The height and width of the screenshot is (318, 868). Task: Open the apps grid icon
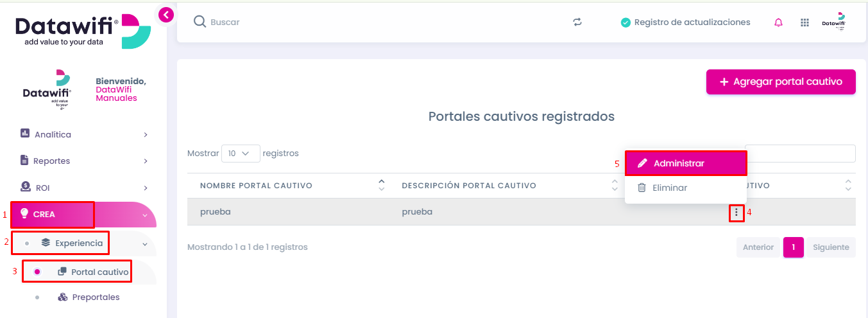(804, 22)
